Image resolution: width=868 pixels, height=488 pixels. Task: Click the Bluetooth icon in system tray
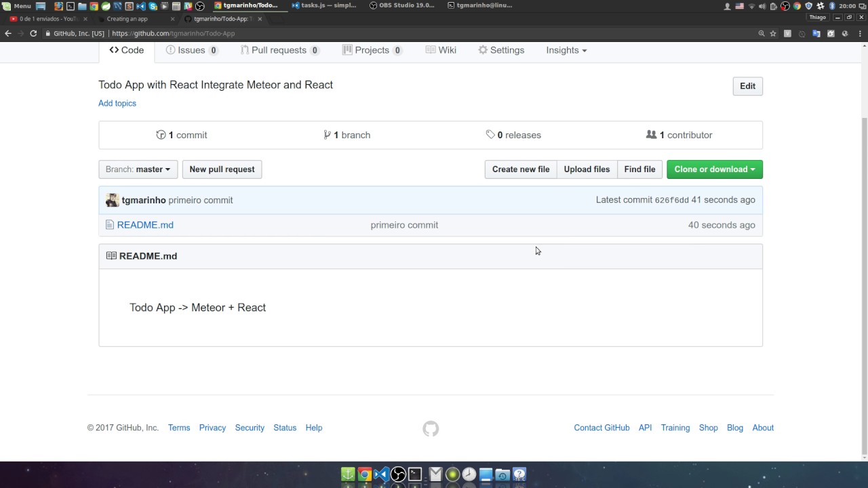point(832,6)
